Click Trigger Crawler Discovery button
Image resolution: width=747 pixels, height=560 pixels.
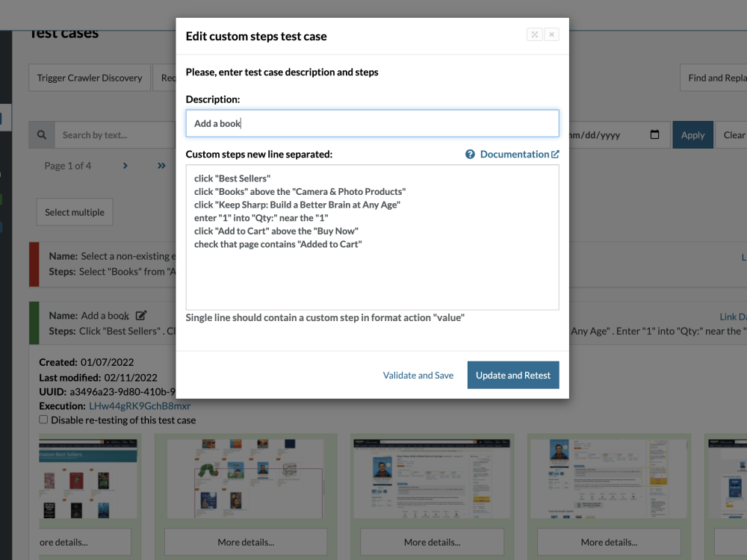point(90,78)
